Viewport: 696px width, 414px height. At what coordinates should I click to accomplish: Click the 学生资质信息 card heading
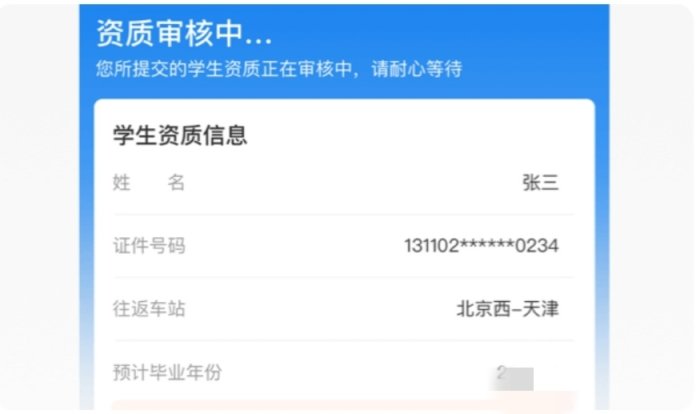[180, 135]
